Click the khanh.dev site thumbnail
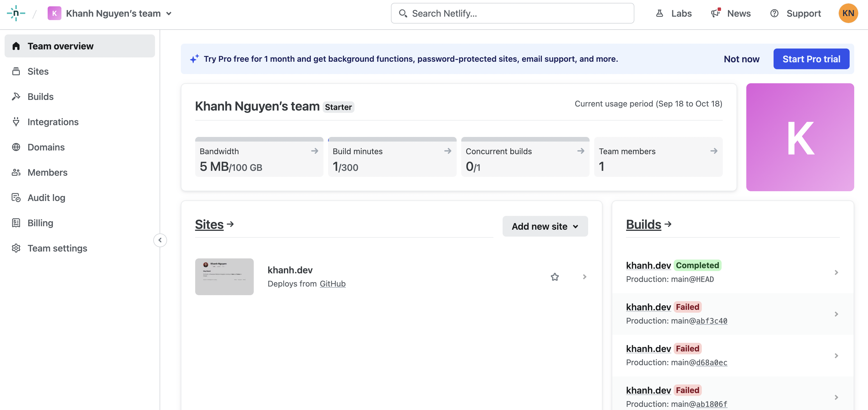Screen dimensions: 868x410 [224, 277]
